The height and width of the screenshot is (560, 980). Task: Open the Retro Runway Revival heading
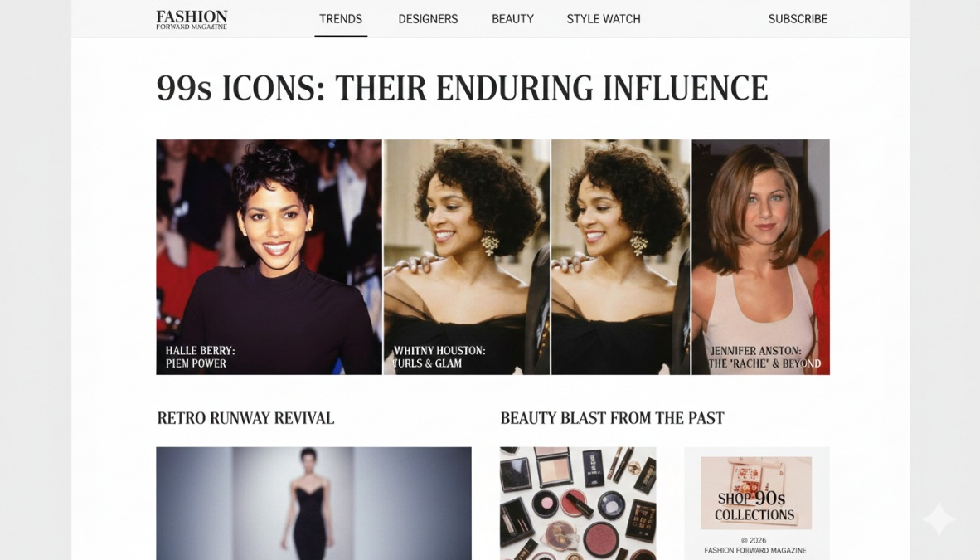click(x=245, y=418)
